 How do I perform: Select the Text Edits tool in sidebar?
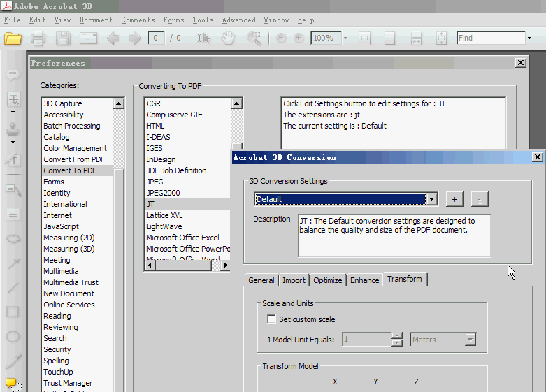coord(13,99)
